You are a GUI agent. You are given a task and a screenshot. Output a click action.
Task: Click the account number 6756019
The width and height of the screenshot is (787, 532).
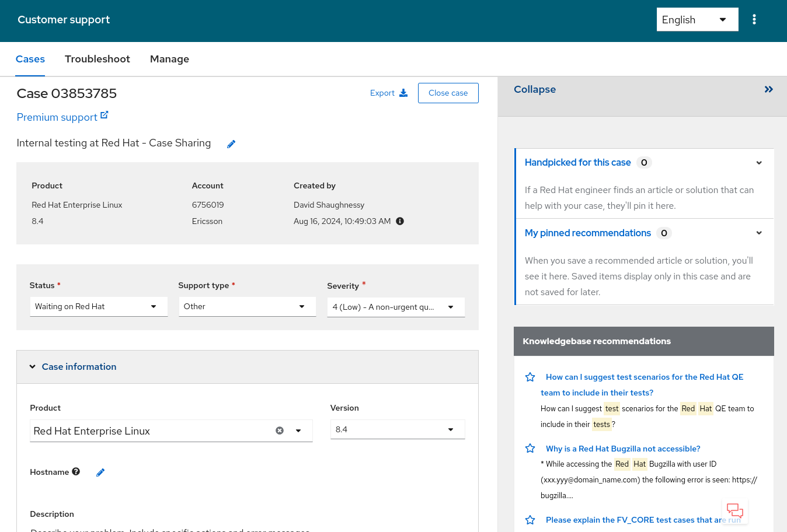(208, 205)
